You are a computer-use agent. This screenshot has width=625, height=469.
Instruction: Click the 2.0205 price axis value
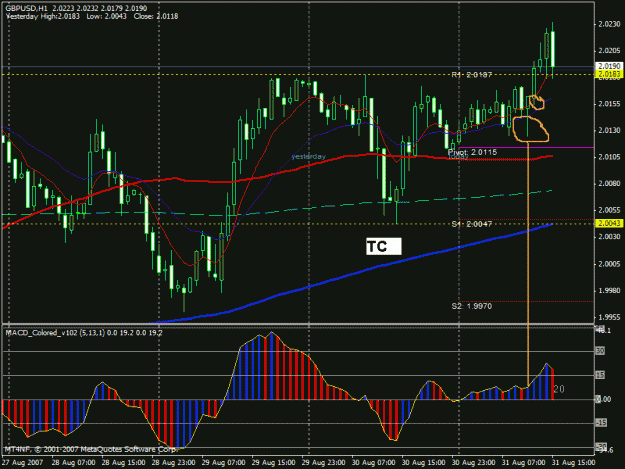(609, 51)
